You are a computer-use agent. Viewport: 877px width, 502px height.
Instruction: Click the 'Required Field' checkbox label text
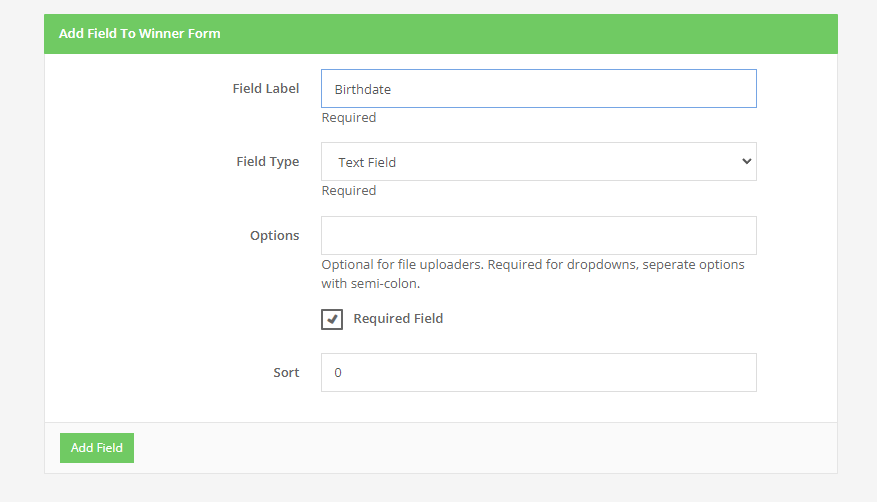[x=398, y=319]
